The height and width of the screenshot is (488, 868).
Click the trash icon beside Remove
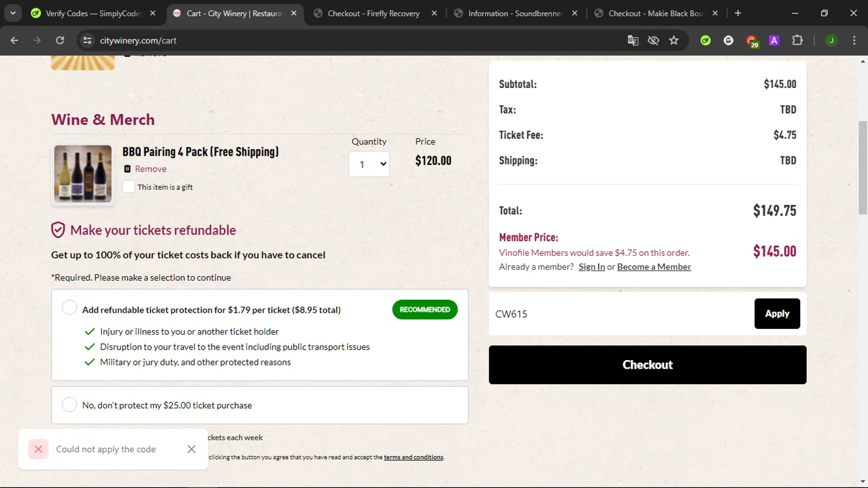[127, 169]
